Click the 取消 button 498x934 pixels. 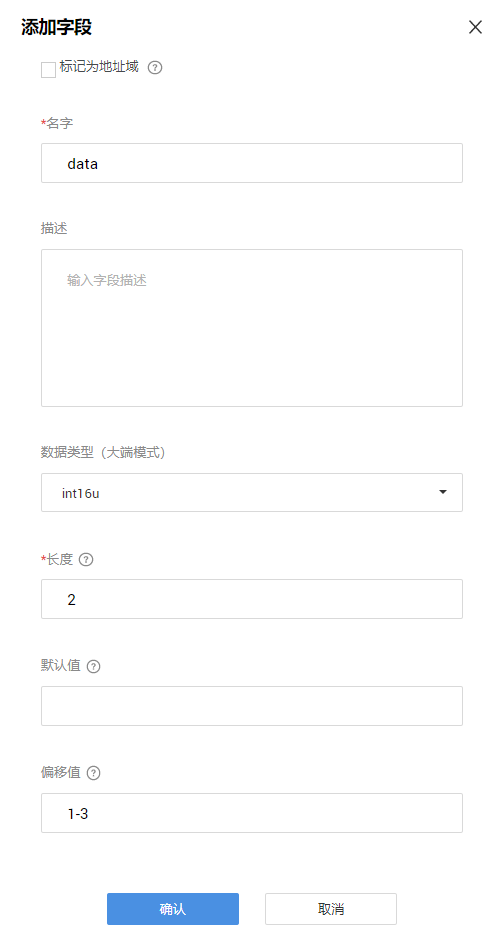(331, 909)
